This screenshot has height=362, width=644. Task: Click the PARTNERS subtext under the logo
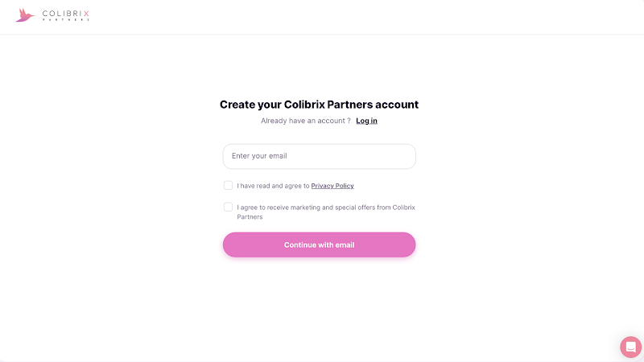[65, 19]
